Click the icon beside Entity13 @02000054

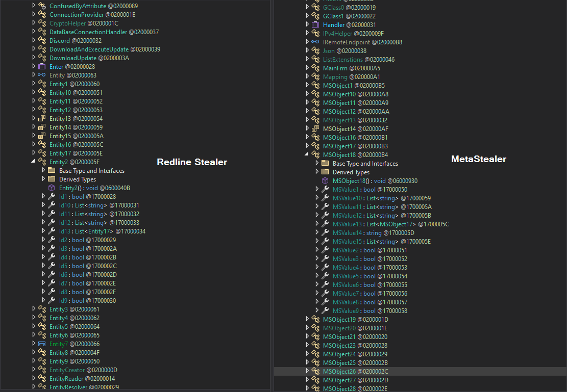[42, 119]
